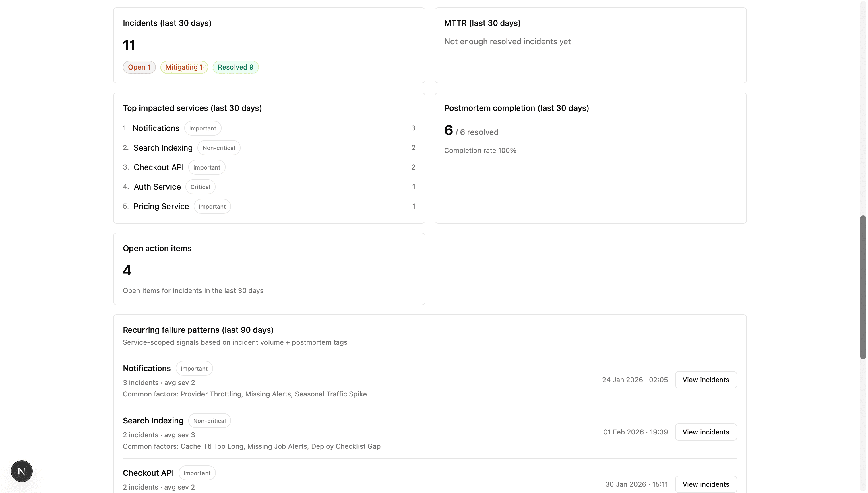Viewport: 868px width, 493px height.
Task: View incidents for the Notifications failure pattern
Action: point(706,380)
